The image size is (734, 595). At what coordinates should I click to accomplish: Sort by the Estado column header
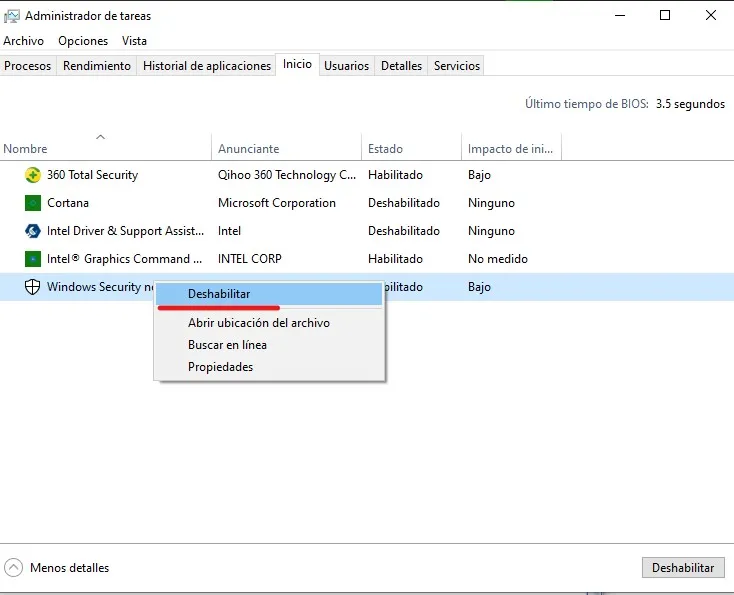[411, 149]
